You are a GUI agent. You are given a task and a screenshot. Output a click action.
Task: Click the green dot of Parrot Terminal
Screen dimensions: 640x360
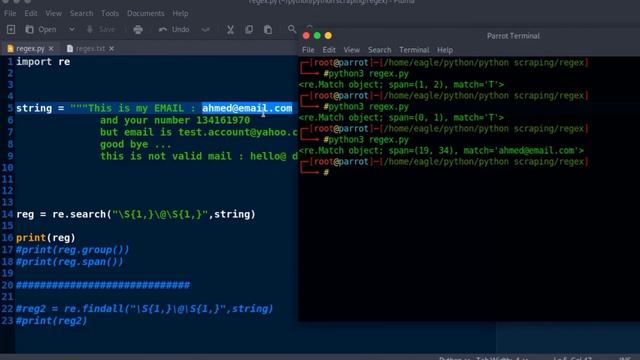click(317, 36)
